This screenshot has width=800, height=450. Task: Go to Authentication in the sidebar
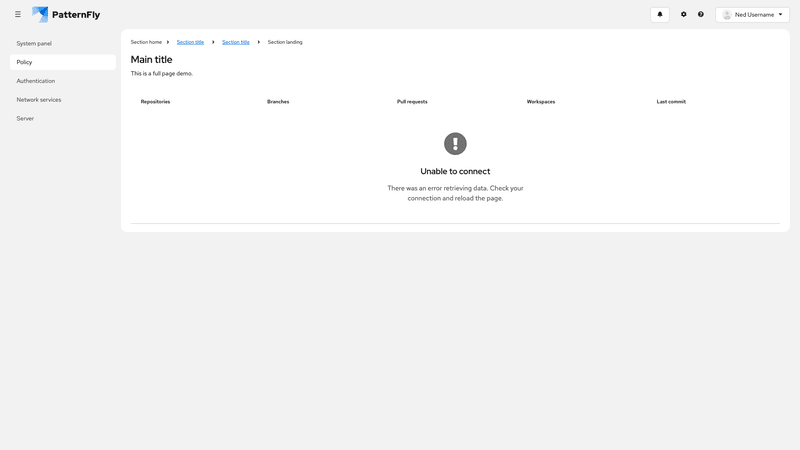(36, 81)
